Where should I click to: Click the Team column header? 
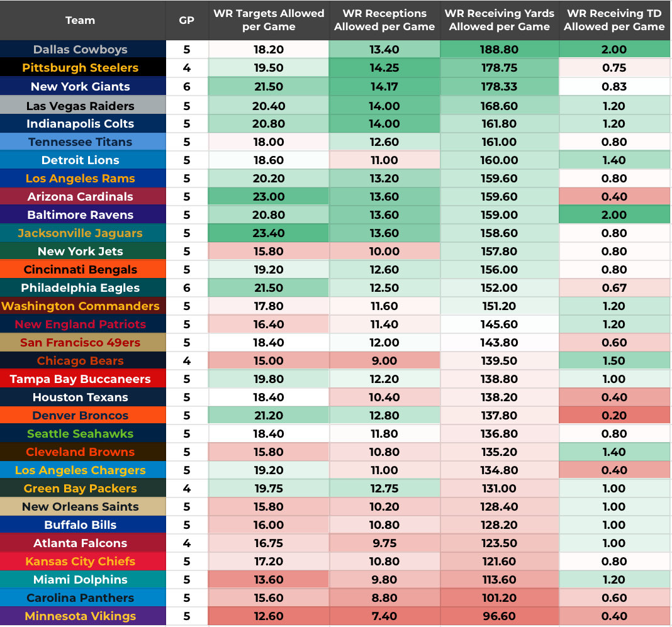[82, 20]
